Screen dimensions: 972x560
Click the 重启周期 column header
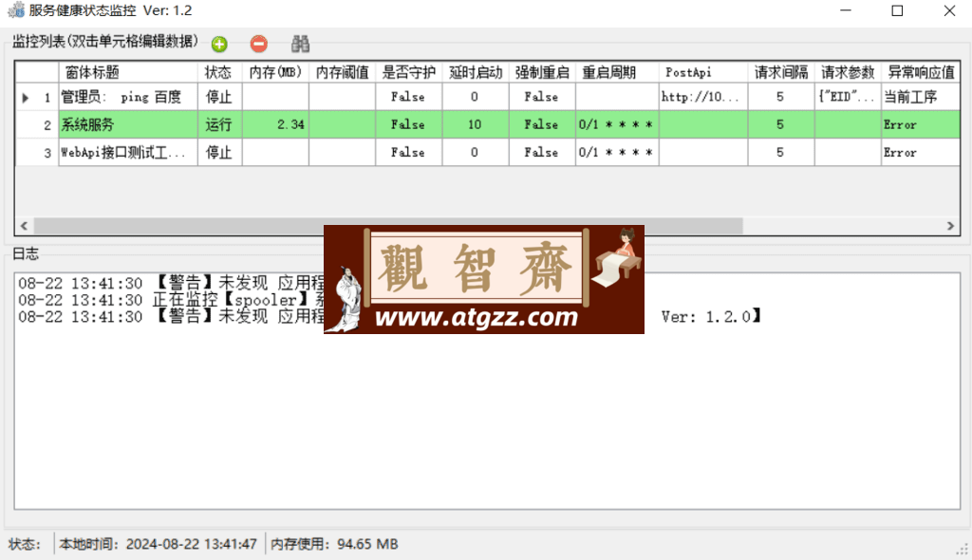617,72
